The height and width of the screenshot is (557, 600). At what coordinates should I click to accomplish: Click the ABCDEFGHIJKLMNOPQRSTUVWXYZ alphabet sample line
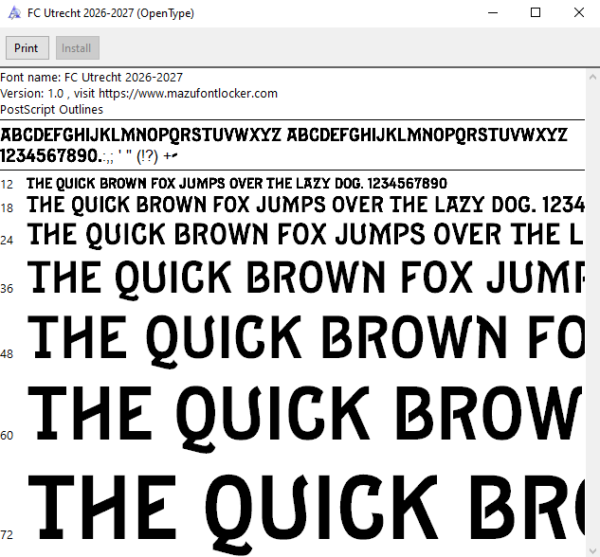tap(284, 135)
